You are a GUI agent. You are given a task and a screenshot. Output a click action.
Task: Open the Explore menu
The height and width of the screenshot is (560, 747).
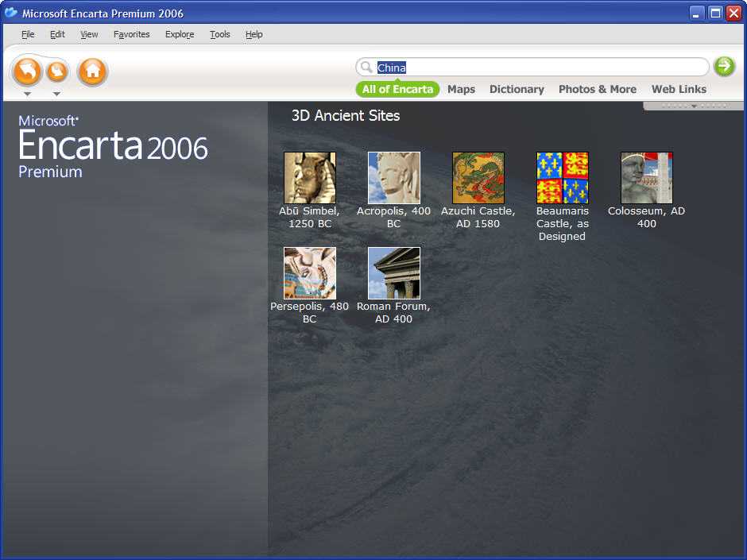point(180,34)
